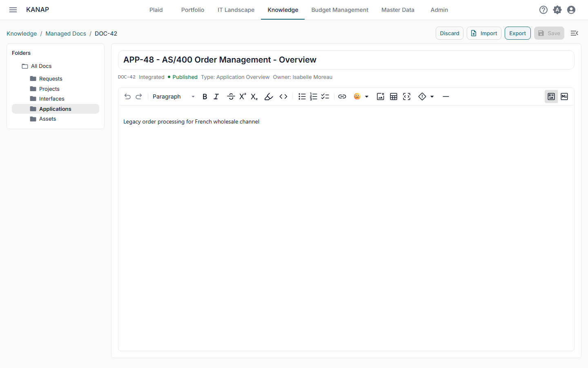The height and width of the screenshot is (368, 588).
Task: Insert a horizontal rule
Action: [x=446, y=96]
